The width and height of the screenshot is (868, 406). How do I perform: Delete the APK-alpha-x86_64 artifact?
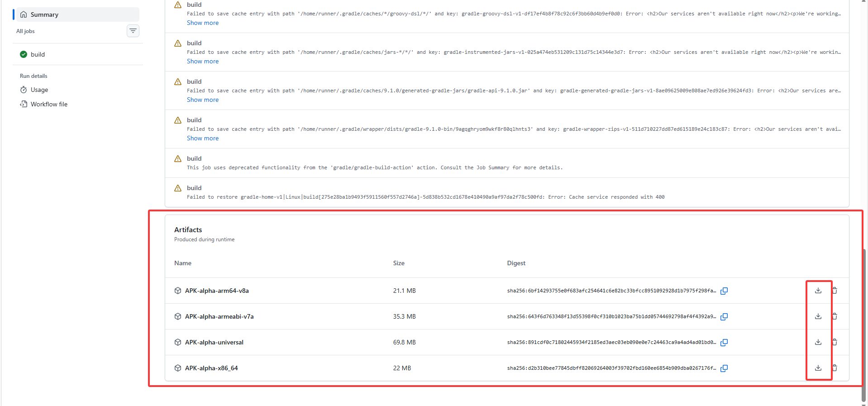coord(835,368)
